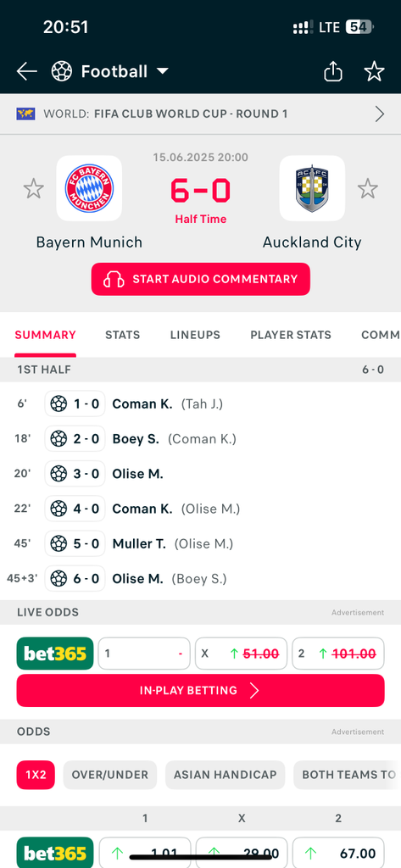Image resolution: width=401 pixels, height=868 pixels.
Task: Switch to the Stats tab
Action: coord(122,335)
